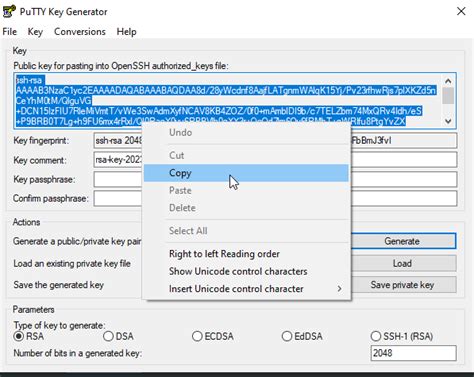Click the PuTTY Key Generator title icon
474x377 pixels.
pyautogui.click(x=9, y=11)
